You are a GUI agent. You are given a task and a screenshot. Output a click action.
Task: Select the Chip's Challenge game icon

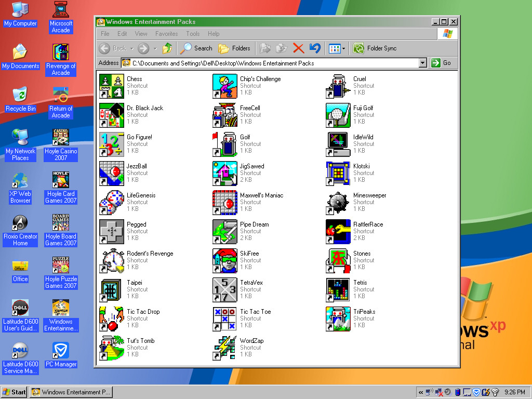225,86
